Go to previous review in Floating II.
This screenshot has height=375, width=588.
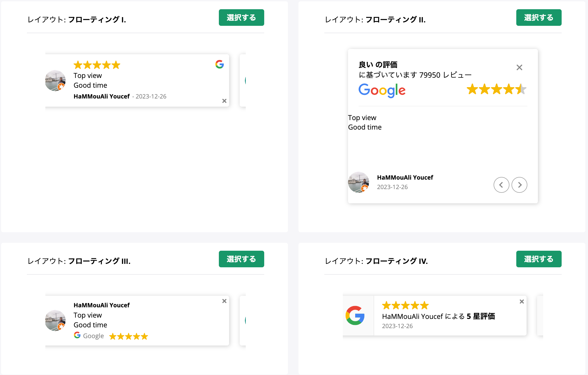point(501,185)
